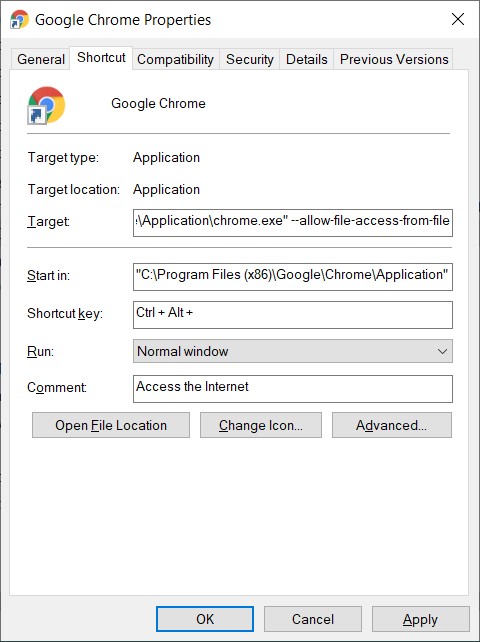Image resolution: width=480 pixels, height=642 pixels.
Task: Confirm the dialog with OK
Action: [205, 619]
